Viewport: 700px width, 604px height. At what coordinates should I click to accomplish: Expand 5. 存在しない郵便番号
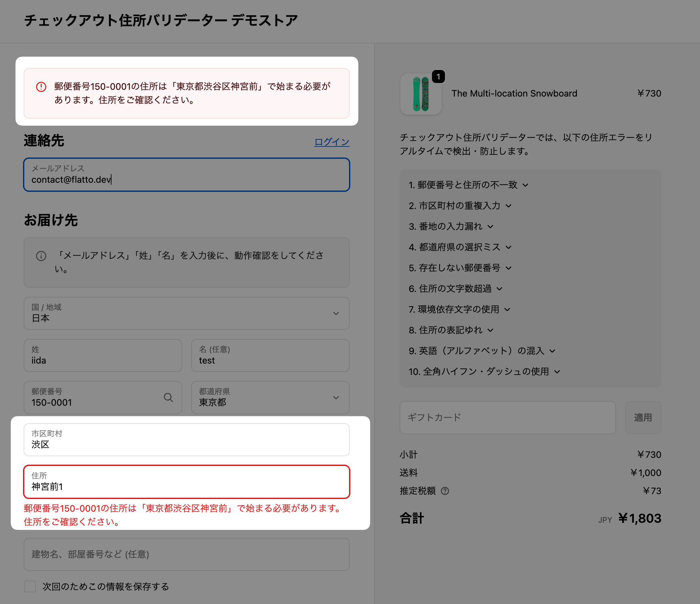pyautogui.click(x=460, y=268)
